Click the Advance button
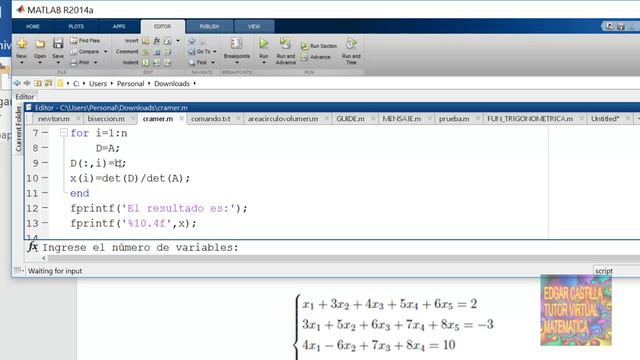This screenshot has width=640, height=360. tap(316, 57)
